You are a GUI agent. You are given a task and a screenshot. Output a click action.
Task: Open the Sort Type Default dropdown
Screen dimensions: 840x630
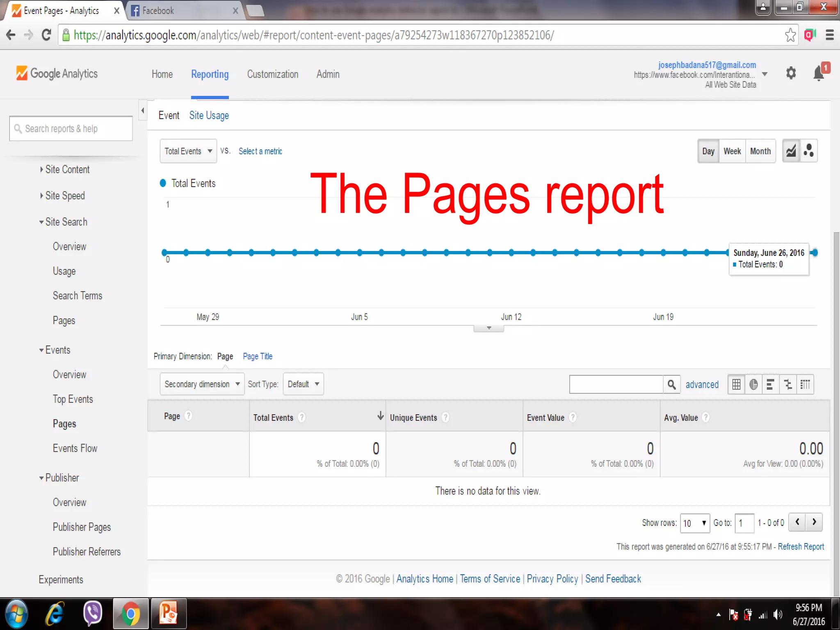tap(303, 384)
